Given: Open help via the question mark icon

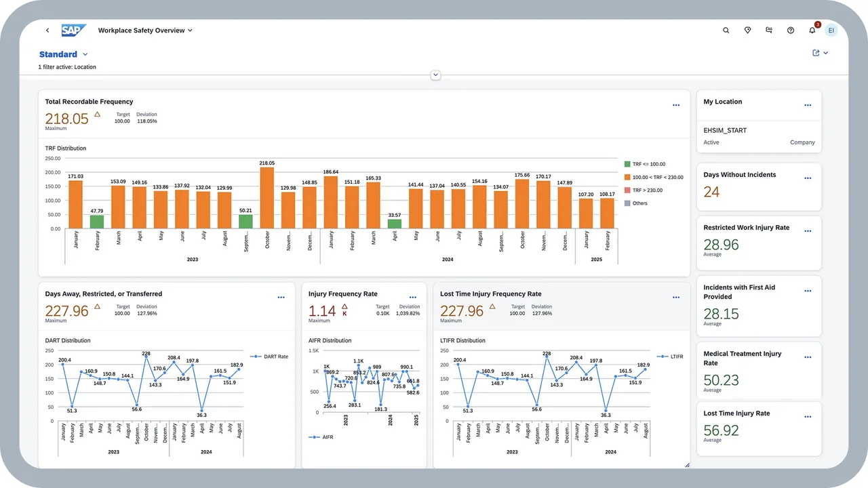Looking at the screenshot, I should (791, 30).
